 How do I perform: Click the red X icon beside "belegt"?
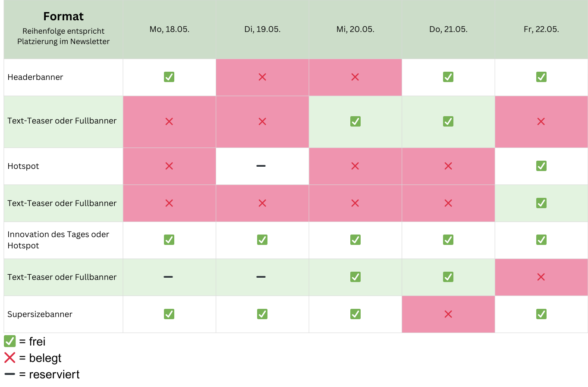[x=9, y=358]
